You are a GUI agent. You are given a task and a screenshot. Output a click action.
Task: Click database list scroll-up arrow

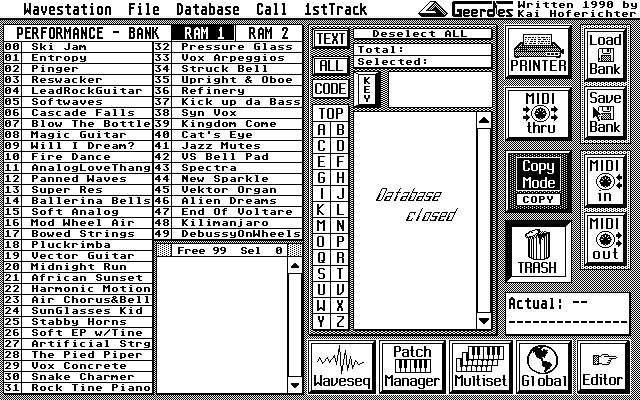(x=484, y=120)
